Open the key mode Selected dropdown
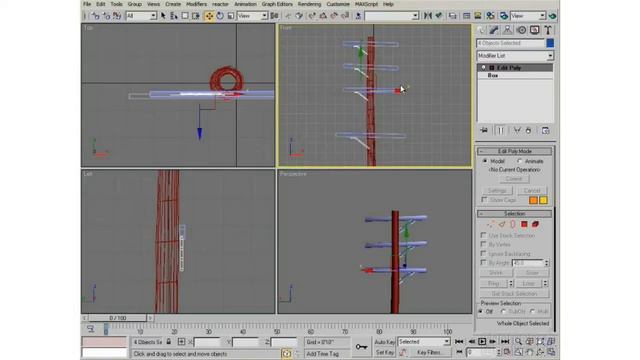640x360 pixels. pos(424,342)
